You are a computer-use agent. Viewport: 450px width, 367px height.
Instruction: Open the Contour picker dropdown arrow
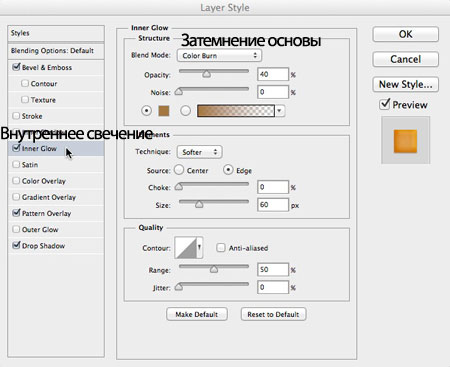click(200, 248)
